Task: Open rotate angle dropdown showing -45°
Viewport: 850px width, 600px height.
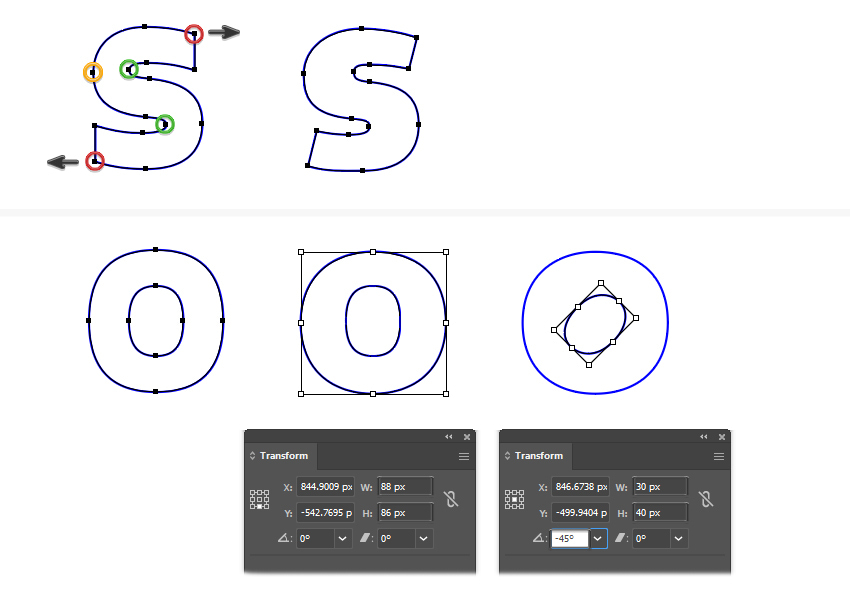Action: [x=598, y=539]
